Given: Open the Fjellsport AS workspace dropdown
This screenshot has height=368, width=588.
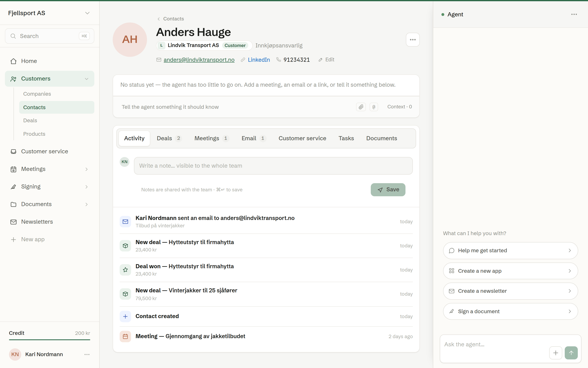Looking at the screenshot, I should click(x=50, y=13).
